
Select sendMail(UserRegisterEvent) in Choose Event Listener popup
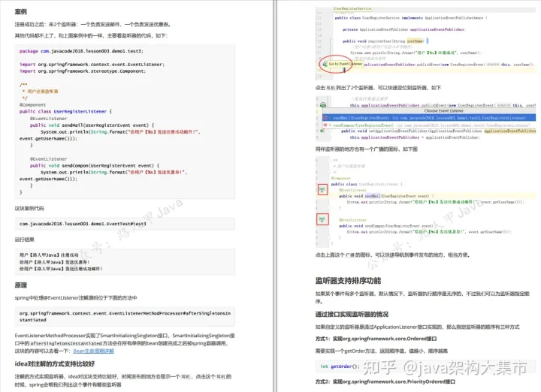(429, 118)
